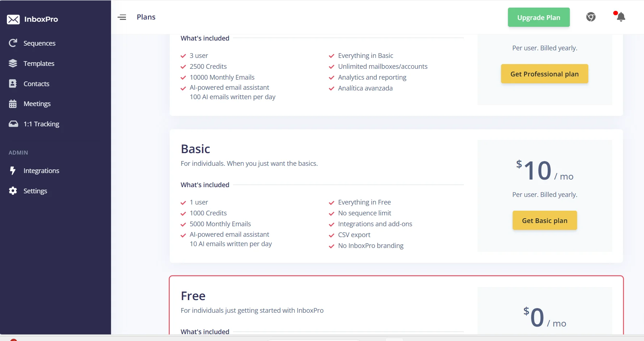The width and height of the screenshot is (644, 341).
Task: Click the InboxPro brand name text
Action: click(x=41, y=19)
